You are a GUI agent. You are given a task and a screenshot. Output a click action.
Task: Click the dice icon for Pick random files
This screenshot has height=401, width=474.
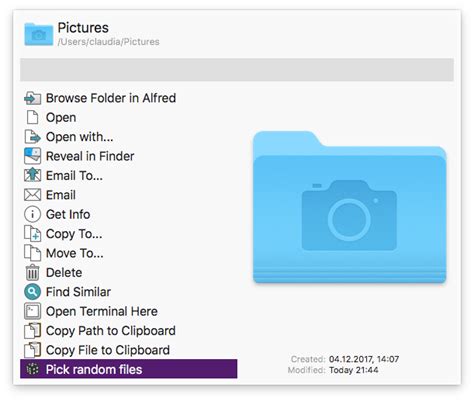(x=33, y=369)
